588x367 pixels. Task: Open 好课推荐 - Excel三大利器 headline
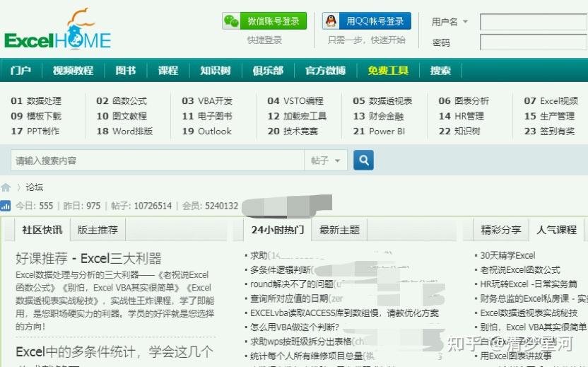(x=88, y=258)
